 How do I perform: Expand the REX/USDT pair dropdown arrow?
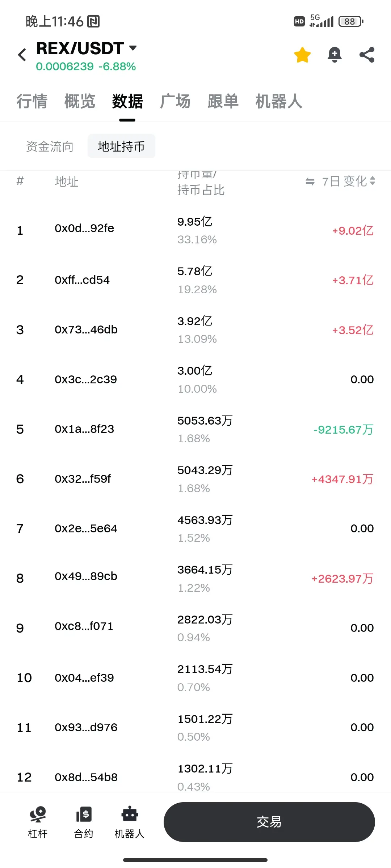click(x=133, y=48)
